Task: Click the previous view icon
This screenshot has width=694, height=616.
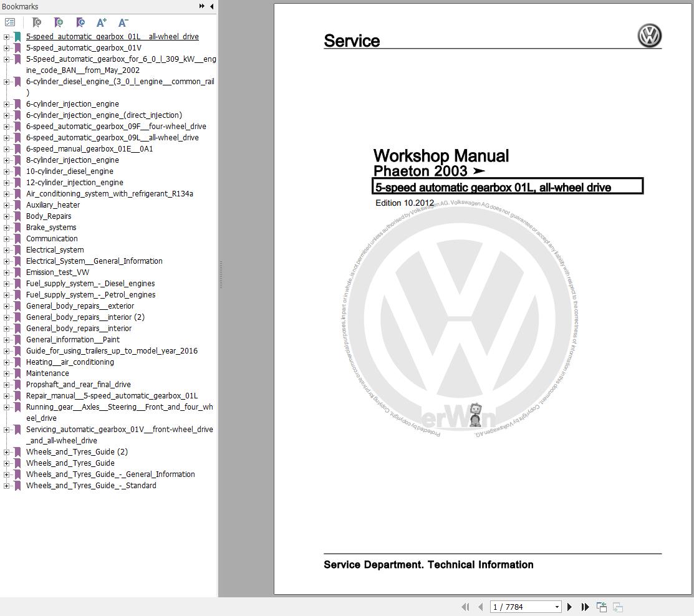Action: coord(602,607)
